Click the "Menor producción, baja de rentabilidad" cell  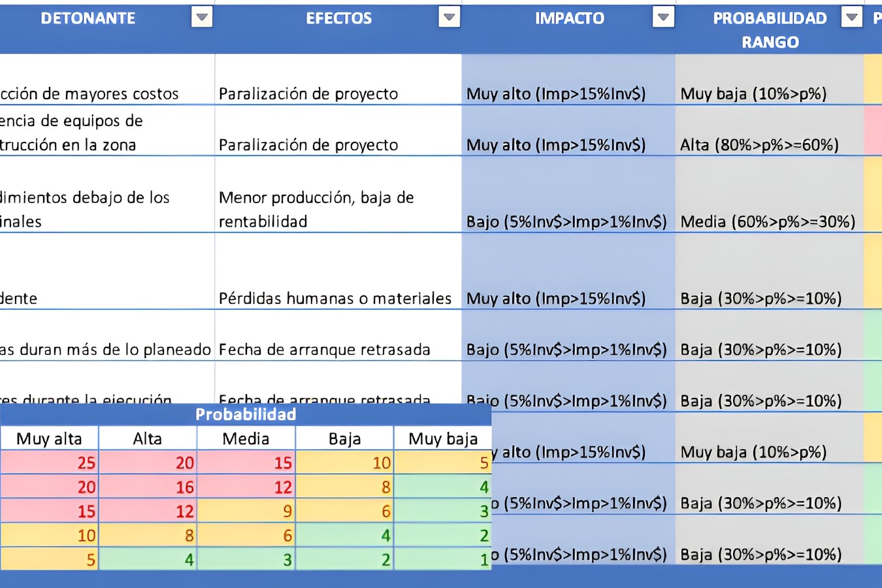click(x=316, y=209)
